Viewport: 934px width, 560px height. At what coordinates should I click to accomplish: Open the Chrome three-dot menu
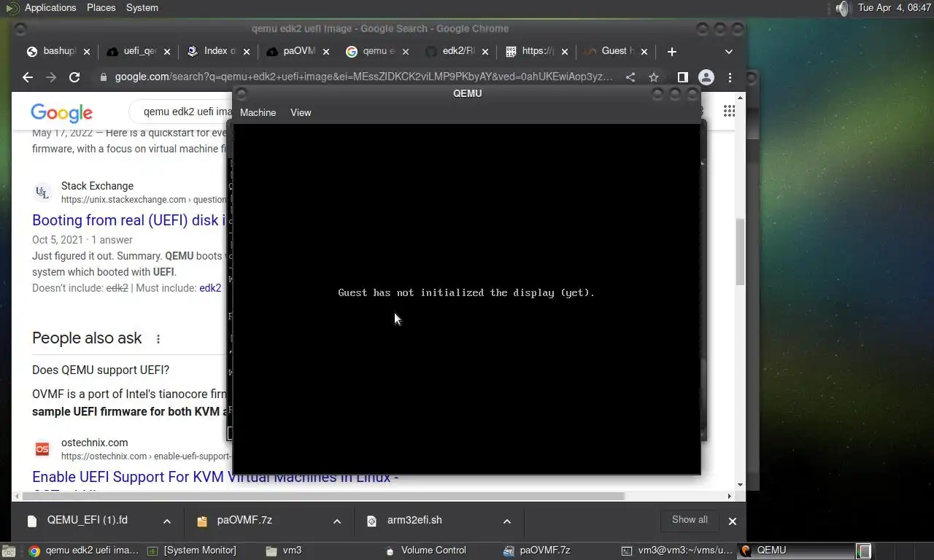(730, 77)
